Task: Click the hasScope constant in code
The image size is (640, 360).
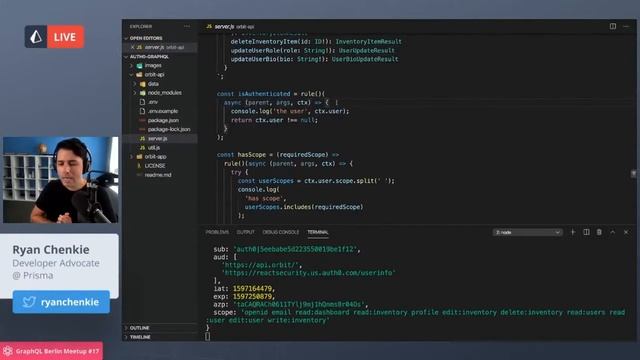Action: coord(251,155)
